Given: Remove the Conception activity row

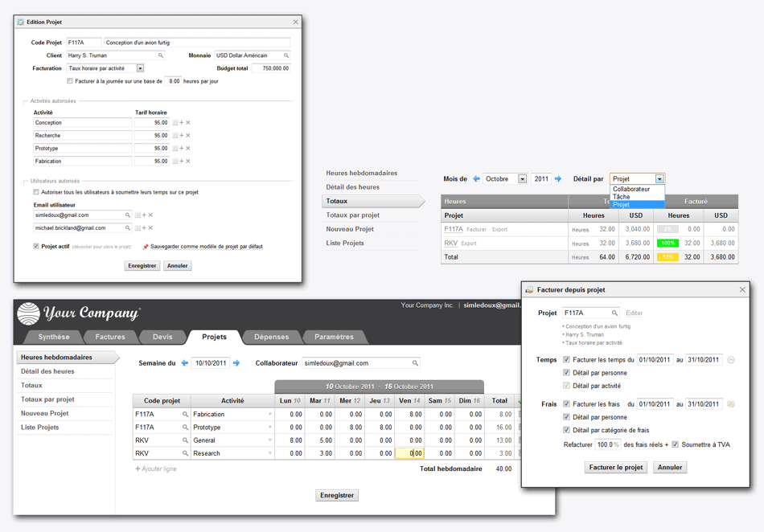Looking at the screenshot, I should coord(188,123).
